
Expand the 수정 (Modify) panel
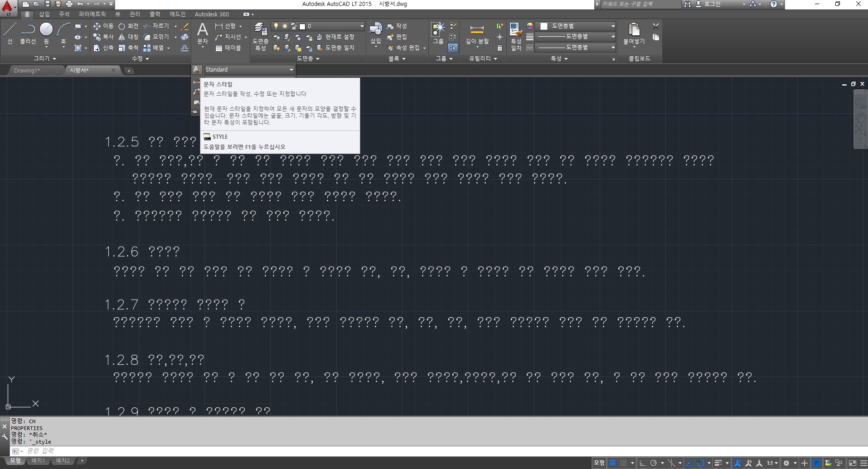[x=140, y=58]
